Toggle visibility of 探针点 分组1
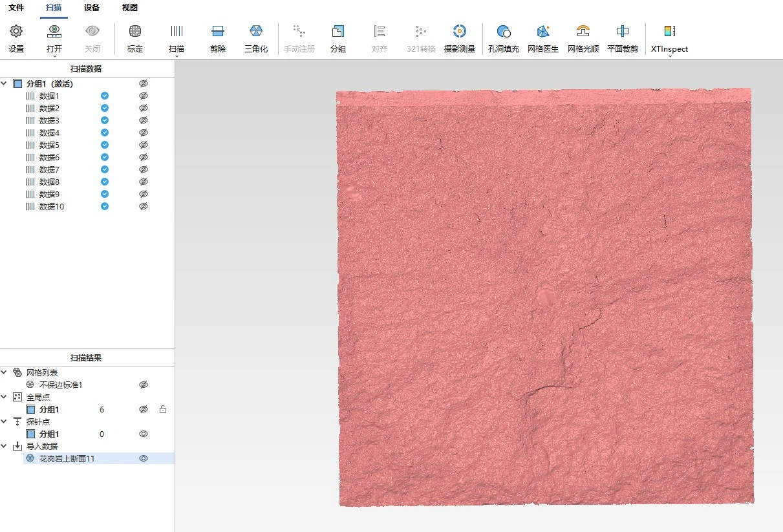Viewport: 783px width, 532px height. pos(144,434)
